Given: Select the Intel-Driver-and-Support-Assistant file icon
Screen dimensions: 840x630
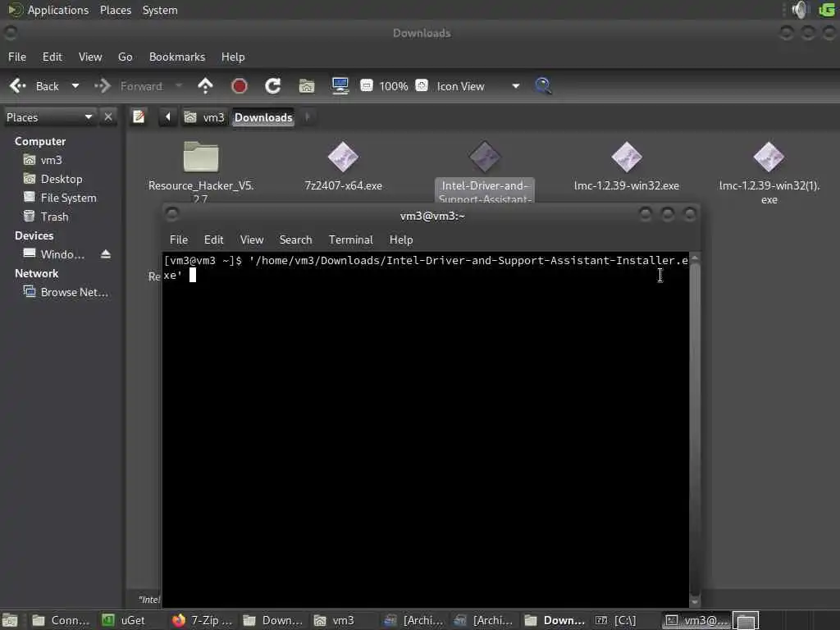Looking at the screenshot, I should (485, 157).
